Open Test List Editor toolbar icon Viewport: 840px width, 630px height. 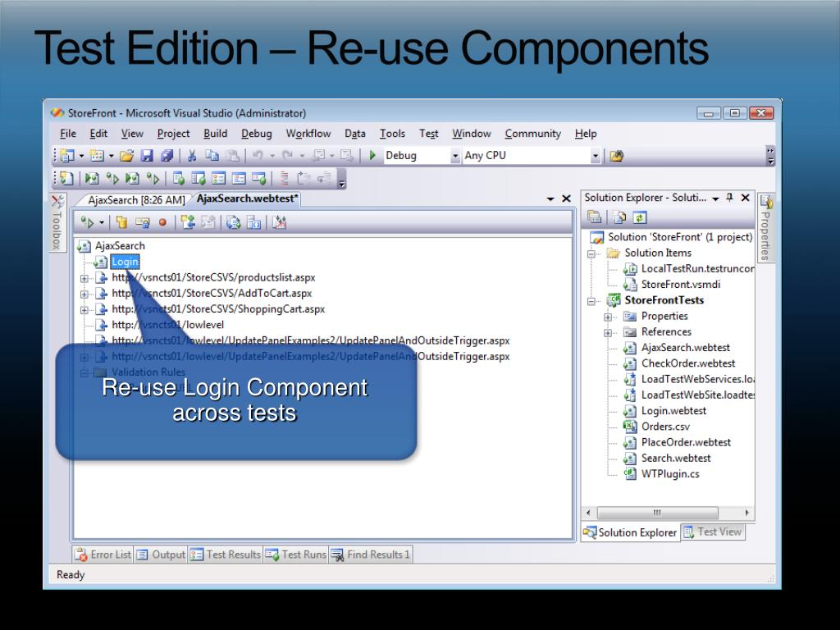pyautogui.click(x=199, y=178)
